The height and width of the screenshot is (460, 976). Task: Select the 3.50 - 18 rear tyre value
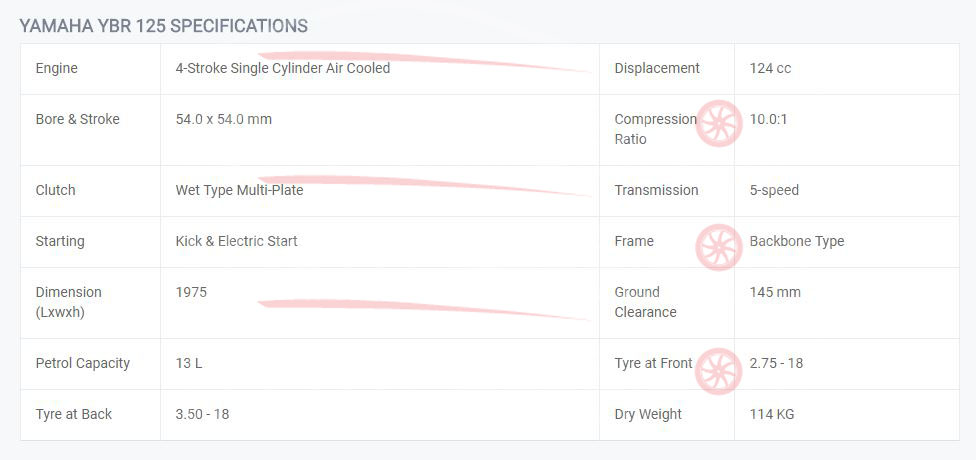(202, 415)
